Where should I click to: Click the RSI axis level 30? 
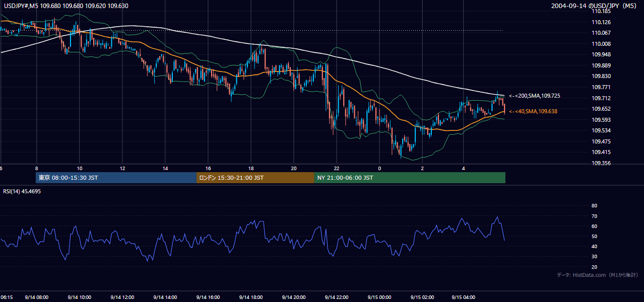click(594, 257)
